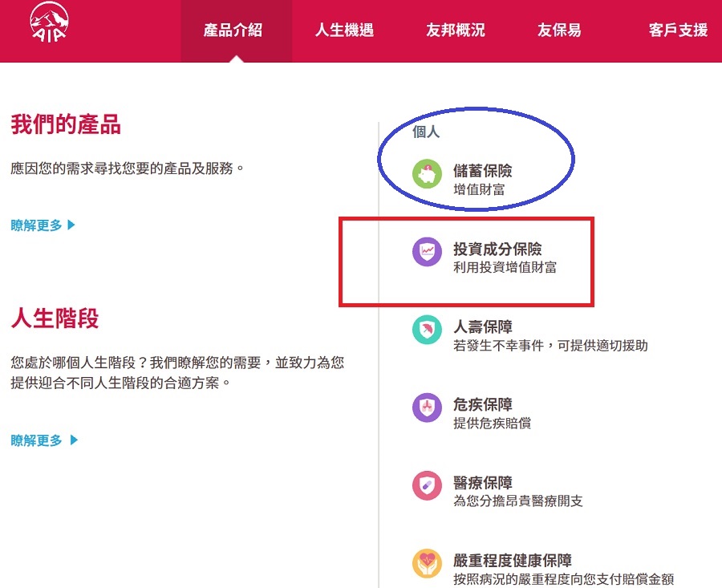Go to the 危疾保障 product page
This screenshot has width=722, height=588.
[x=482, y=405]
